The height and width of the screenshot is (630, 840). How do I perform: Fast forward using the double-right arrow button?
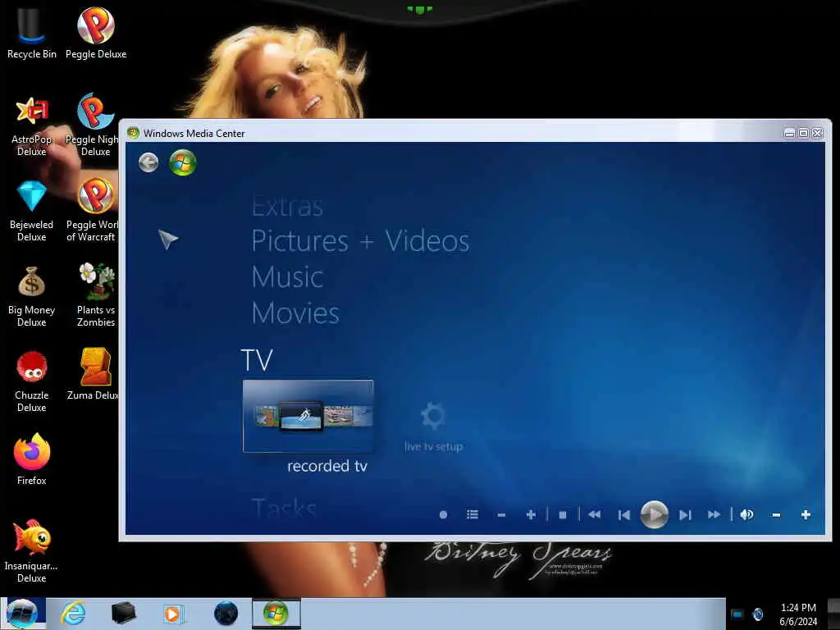(714, 515)
